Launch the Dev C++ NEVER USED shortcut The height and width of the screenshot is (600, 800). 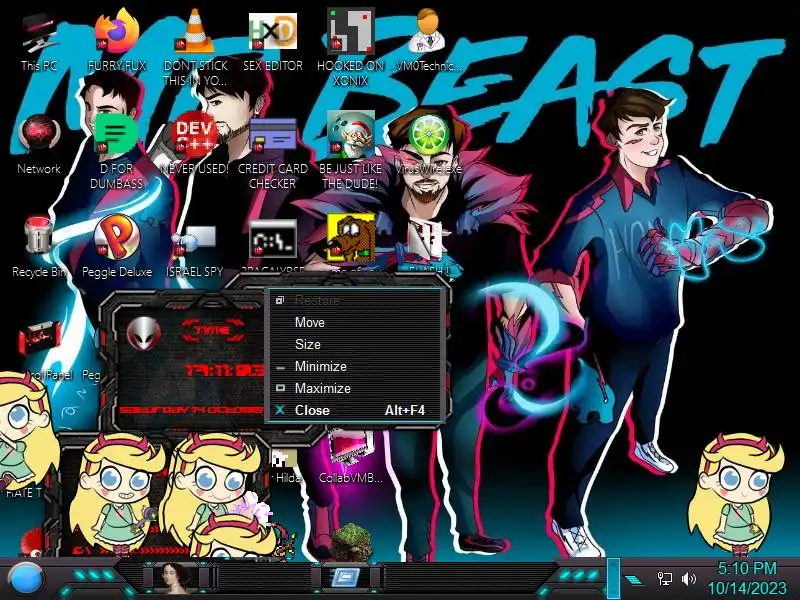pyautogui.click(x=194, y=144)
